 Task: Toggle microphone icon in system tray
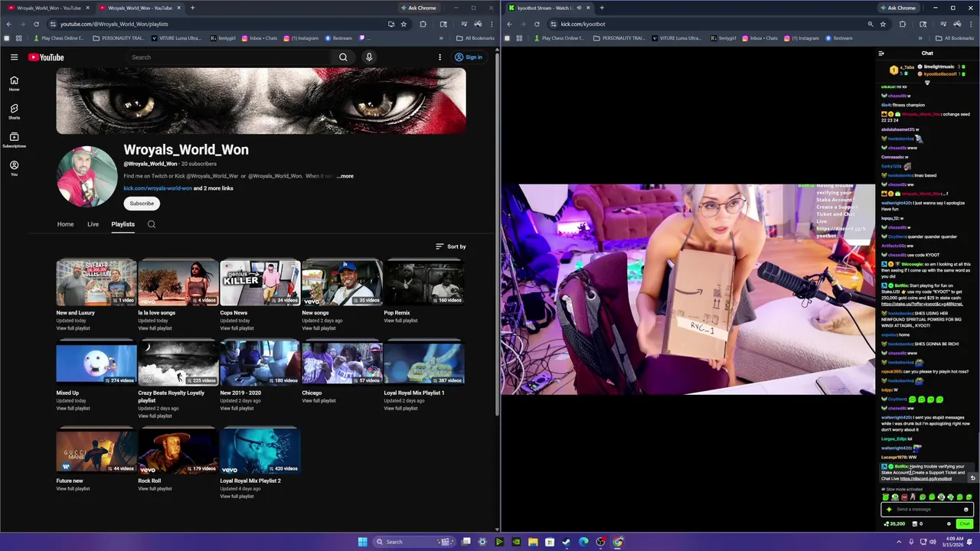[910, 542]
